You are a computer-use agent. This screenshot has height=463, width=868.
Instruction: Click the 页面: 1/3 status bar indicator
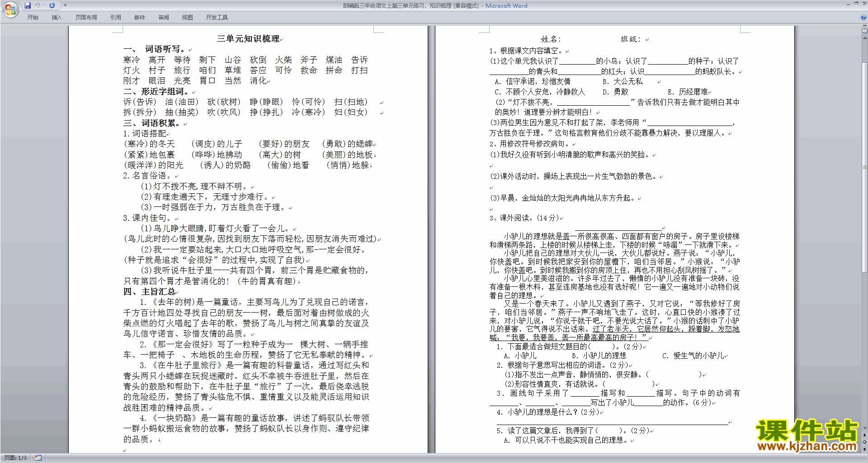pos(15,458)
